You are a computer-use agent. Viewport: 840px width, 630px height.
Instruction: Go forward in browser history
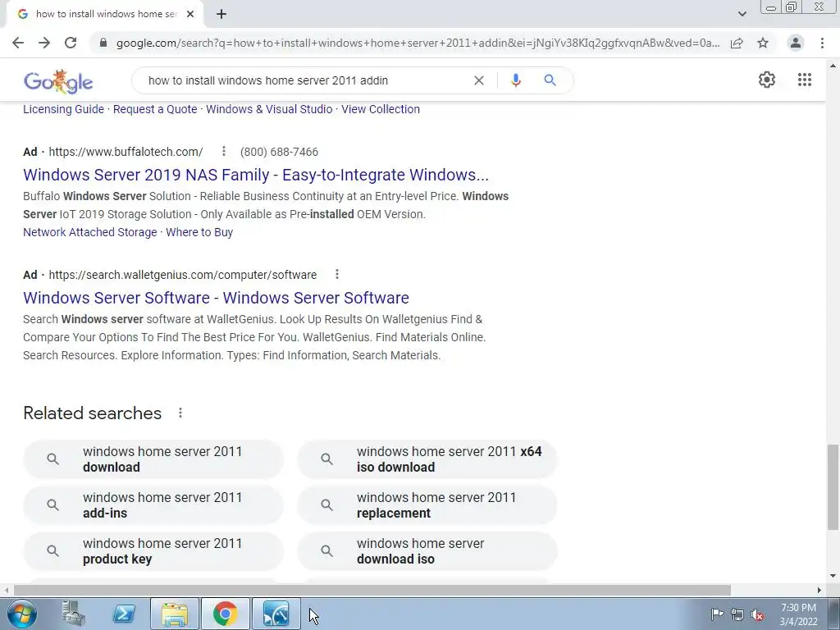pyautogui.click(x=44, y=43)
